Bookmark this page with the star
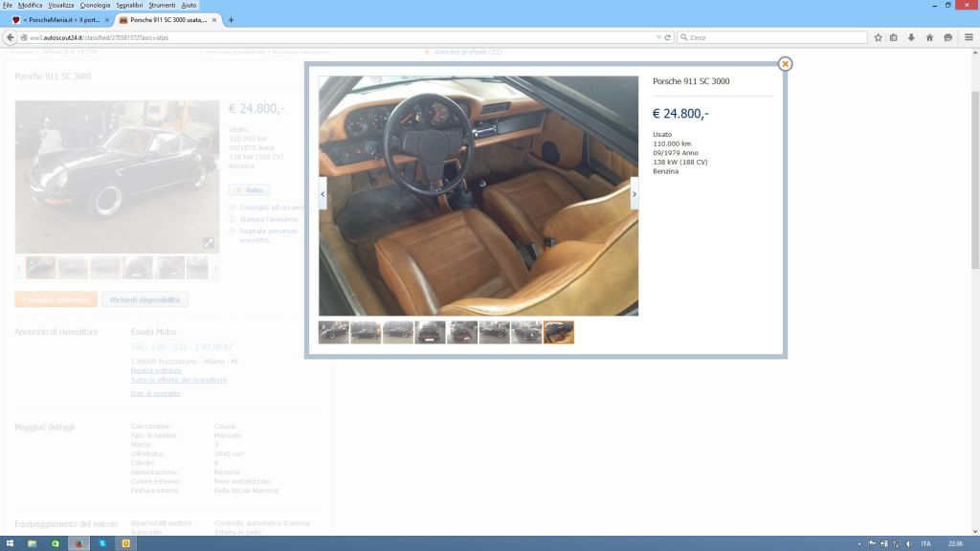 click(878, 37)
